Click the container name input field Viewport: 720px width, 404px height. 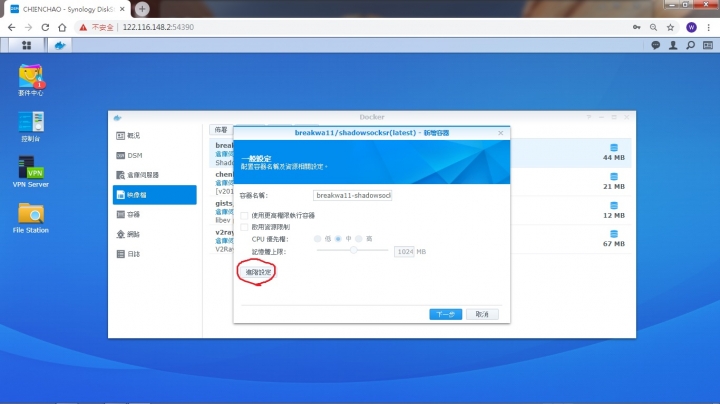[x=352, y=196]
